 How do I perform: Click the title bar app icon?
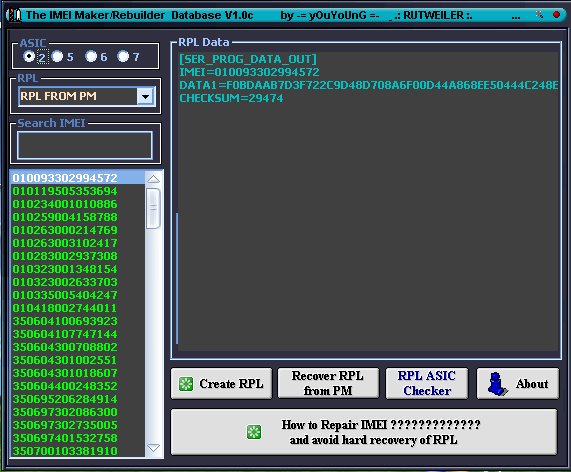coord(13,15)
